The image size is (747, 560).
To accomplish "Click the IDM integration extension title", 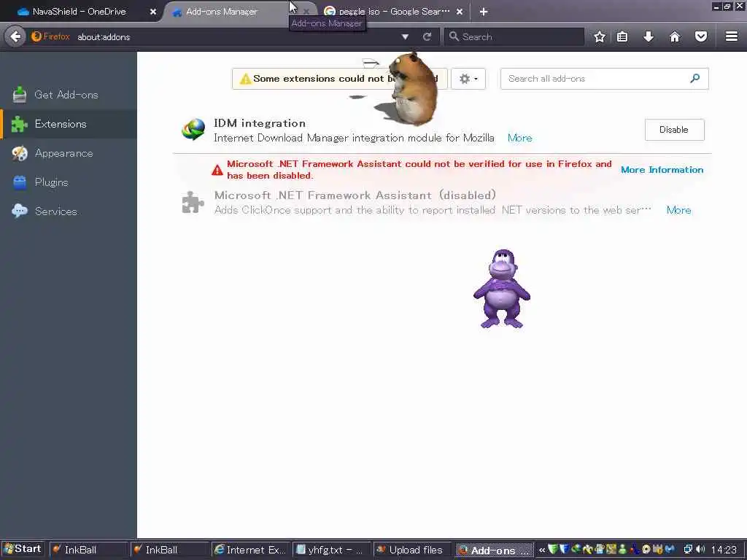I will tap(260, 123).
